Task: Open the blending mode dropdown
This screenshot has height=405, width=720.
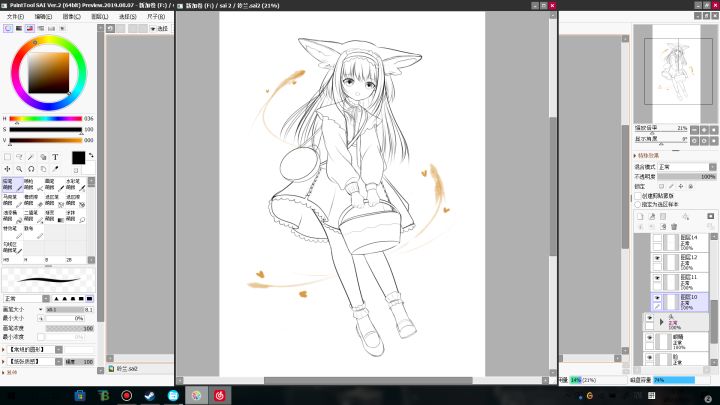Action: [x=687, y=167]
